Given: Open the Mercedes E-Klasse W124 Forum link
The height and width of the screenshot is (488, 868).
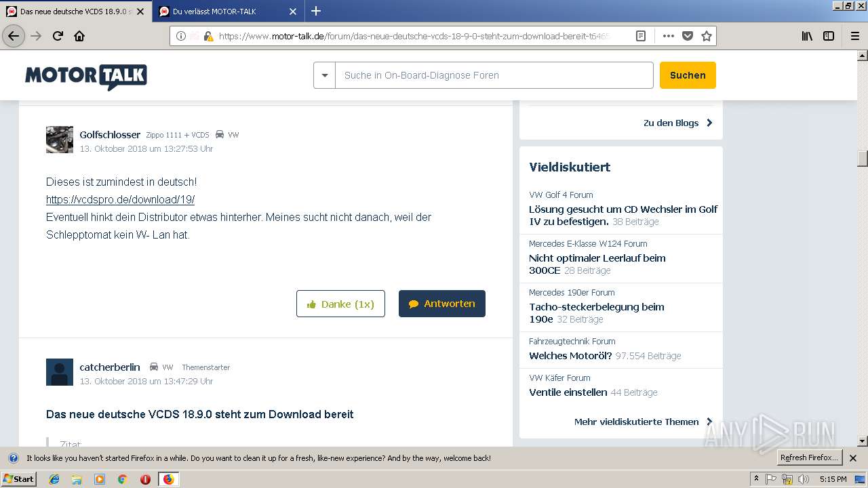Looking at the screenshot, I should coord(588,243).
